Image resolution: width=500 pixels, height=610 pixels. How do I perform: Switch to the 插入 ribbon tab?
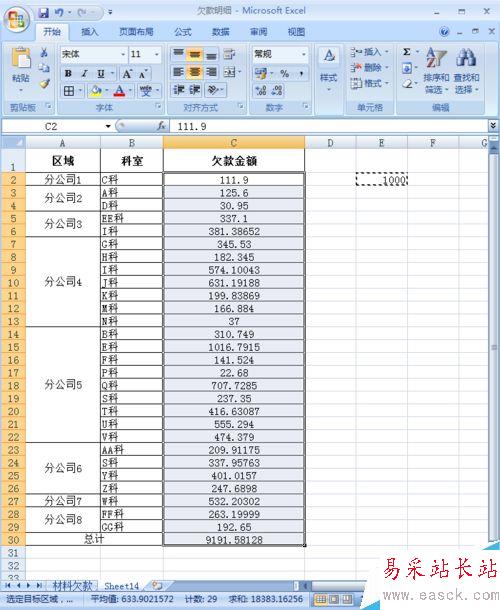(x=89, y=32)
